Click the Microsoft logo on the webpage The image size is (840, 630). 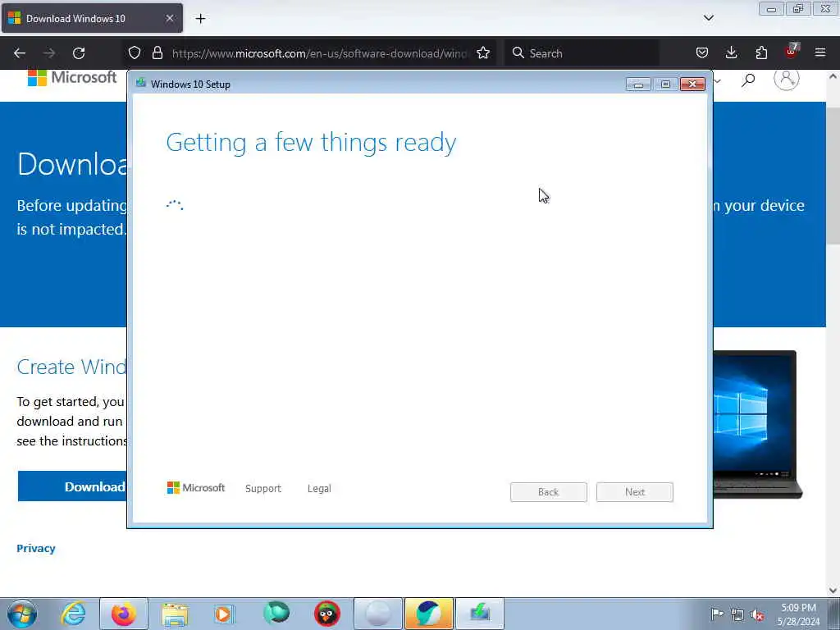point(72,78)
